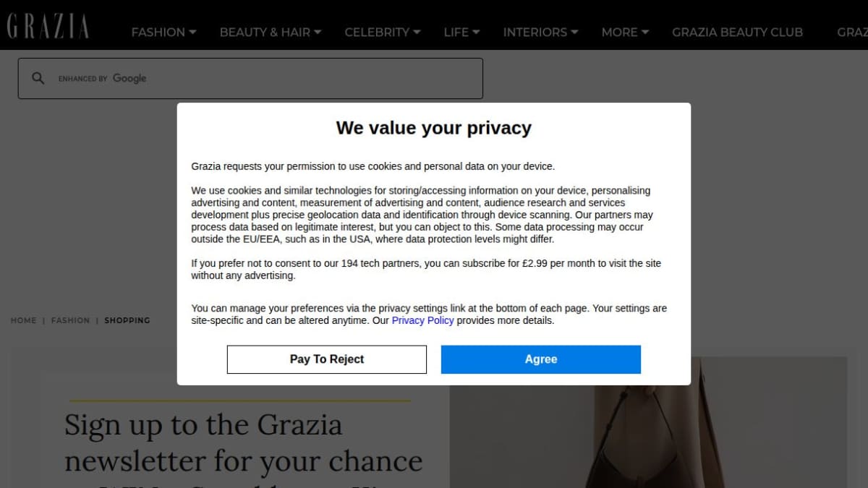Viewport: 868px width, 488px height.
Task: Open Grazia Beauty Club menu link
Action: point(737,32)
